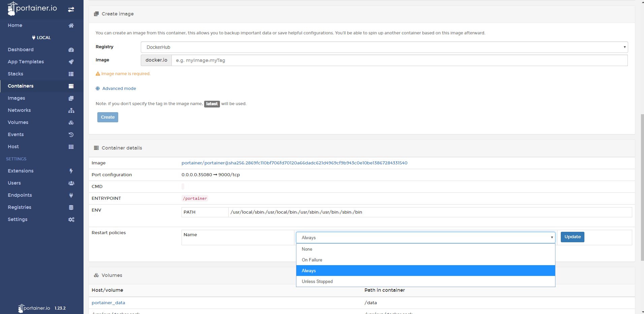Collapse the restart policy Always dropdown
The width and height of the screenshot is (644, 314).
pyautogui.click(x=426, y=238)
